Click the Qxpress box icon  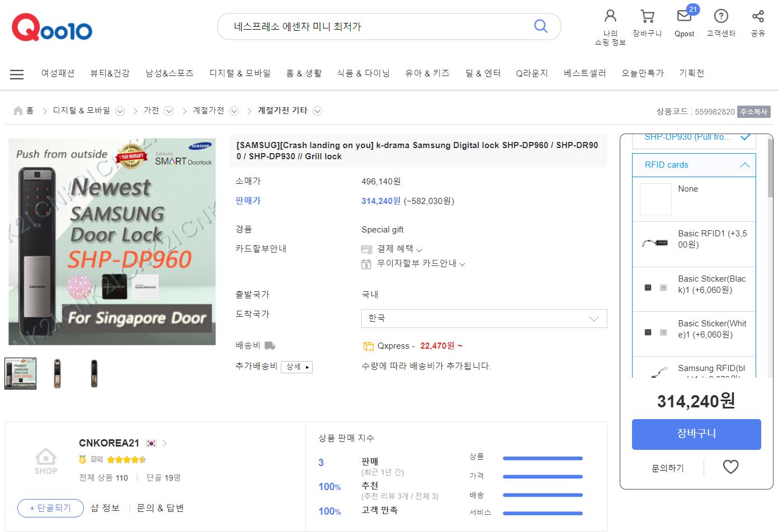click(368, 346)
